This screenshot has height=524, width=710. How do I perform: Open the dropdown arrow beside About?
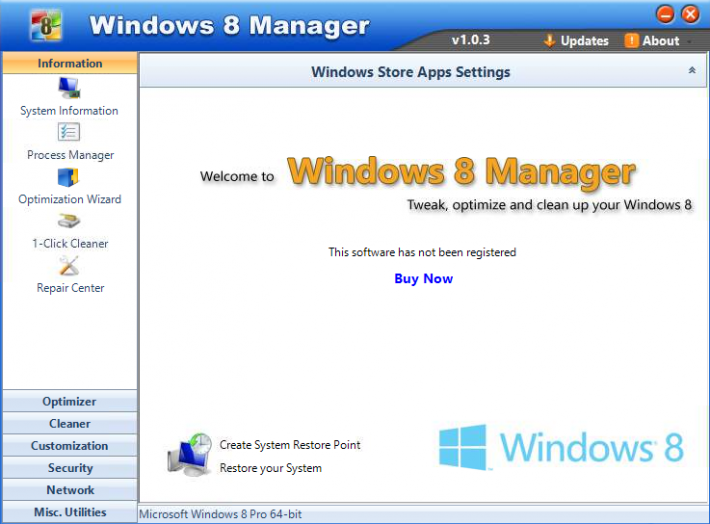689,42
